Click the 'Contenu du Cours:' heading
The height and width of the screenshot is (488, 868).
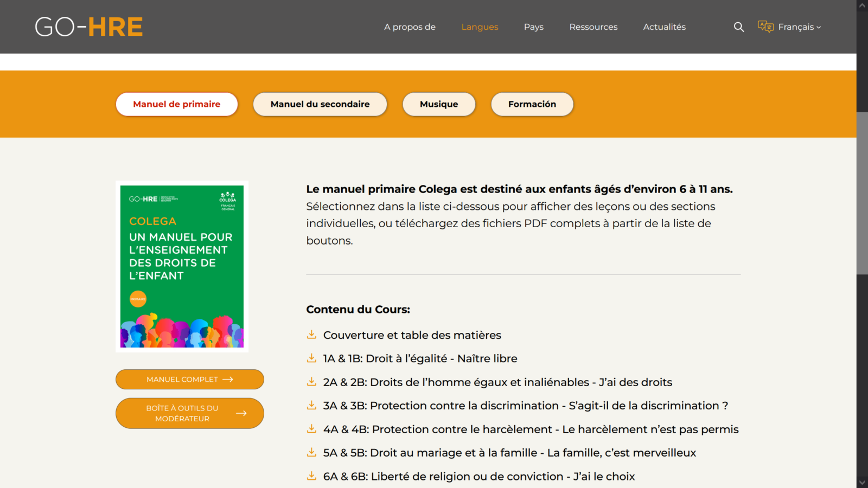tap(358, 310)
